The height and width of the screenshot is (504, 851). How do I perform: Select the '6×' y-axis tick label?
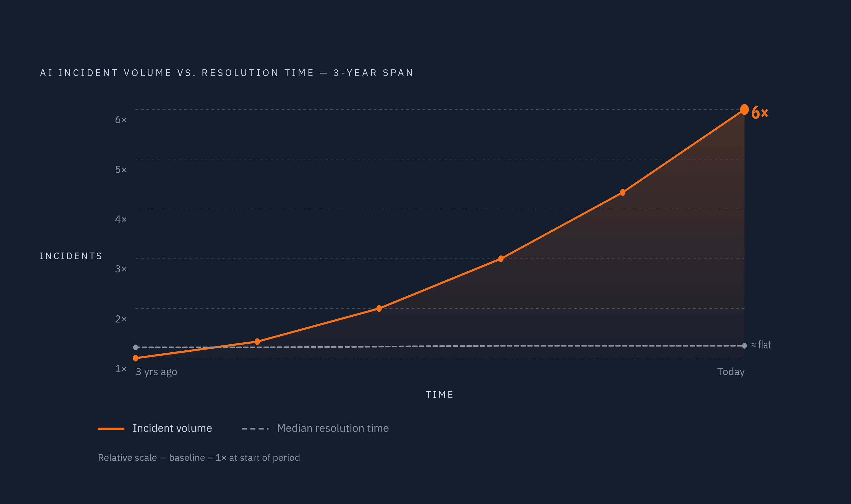(121, 120)
